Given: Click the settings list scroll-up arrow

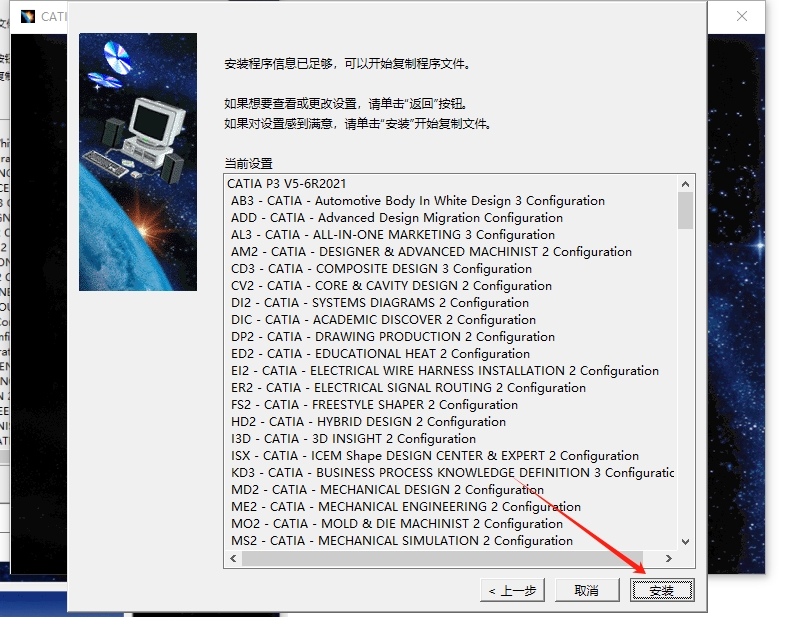Looking at the screenshot, I should 685,184.
